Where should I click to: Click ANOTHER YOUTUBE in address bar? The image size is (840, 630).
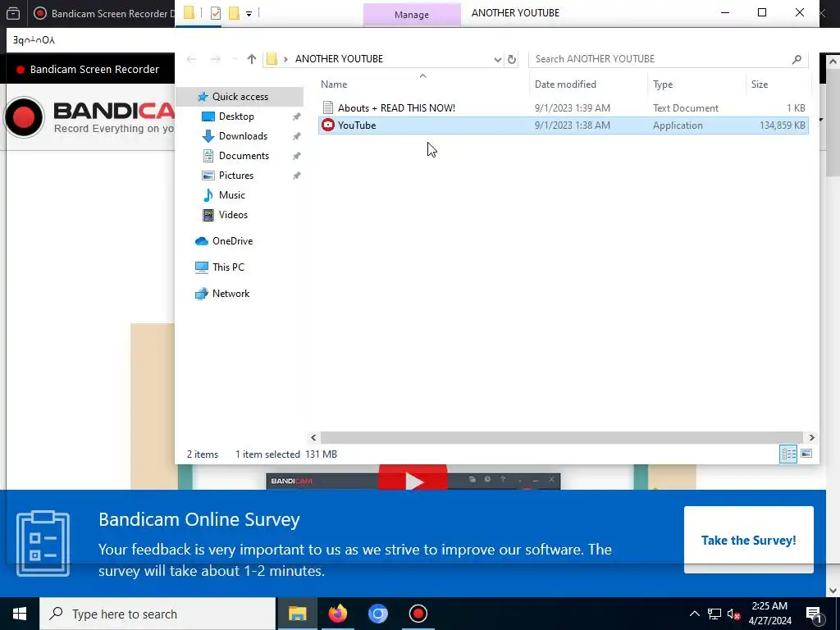click(x=339, y=59)
